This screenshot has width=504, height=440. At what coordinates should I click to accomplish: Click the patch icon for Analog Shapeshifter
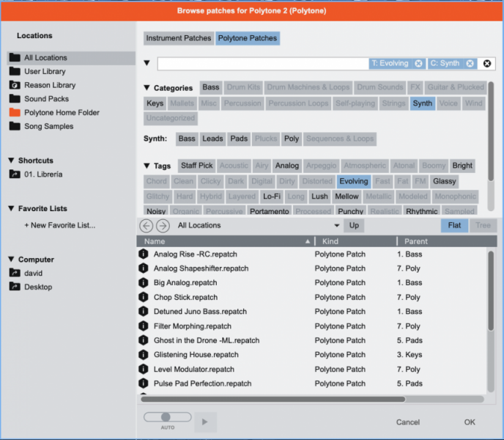144,268
